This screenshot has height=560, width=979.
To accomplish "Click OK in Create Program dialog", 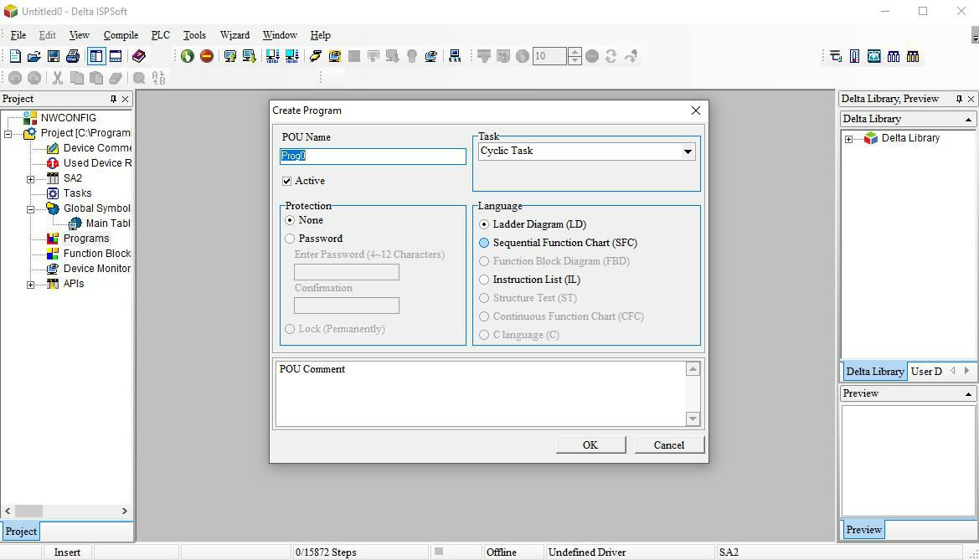I will coord(590,445).
